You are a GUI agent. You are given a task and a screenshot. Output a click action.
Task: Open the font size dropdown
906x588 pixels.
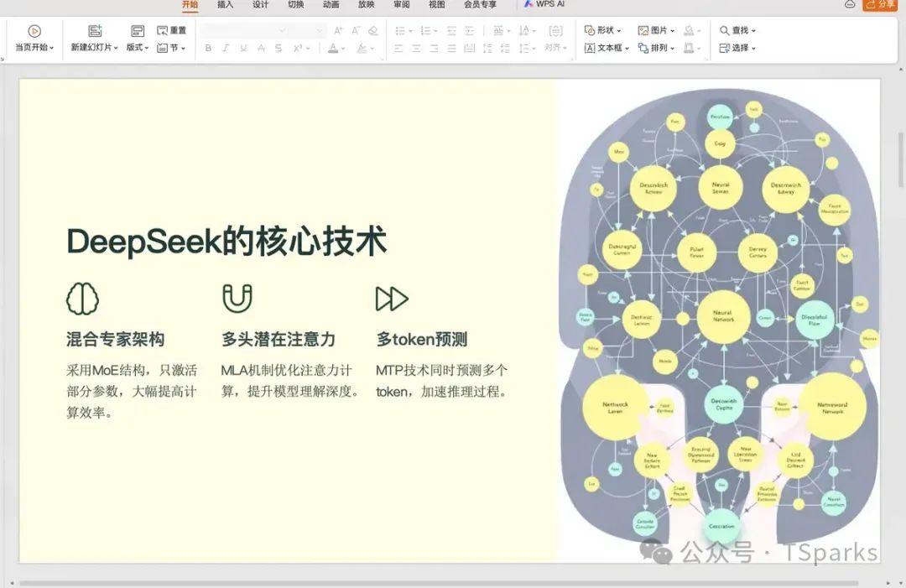(x=319, y=30)
